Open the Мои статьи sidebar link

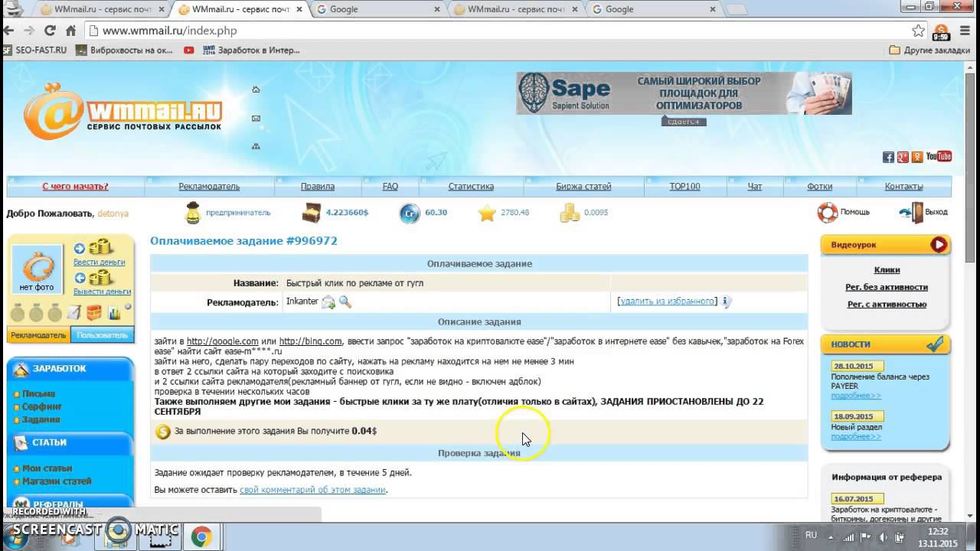[47, 468]
